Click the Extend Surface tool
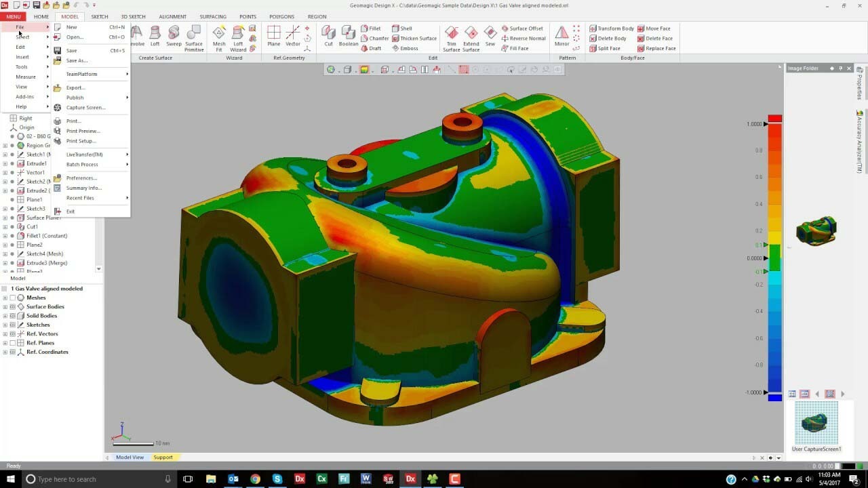Viewport: 868px width, 488px height. point(471,39)
